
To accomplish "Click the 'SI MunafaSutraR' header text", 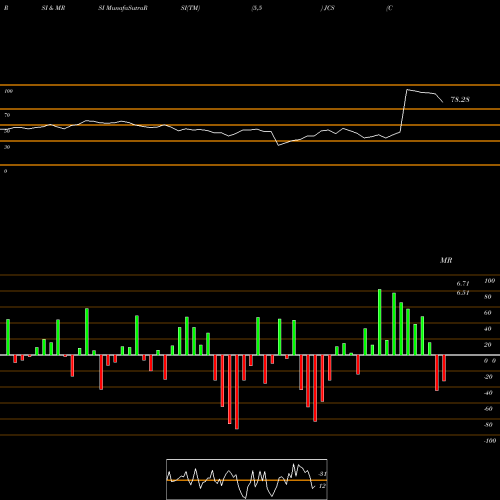I will [x=123, y=8].
